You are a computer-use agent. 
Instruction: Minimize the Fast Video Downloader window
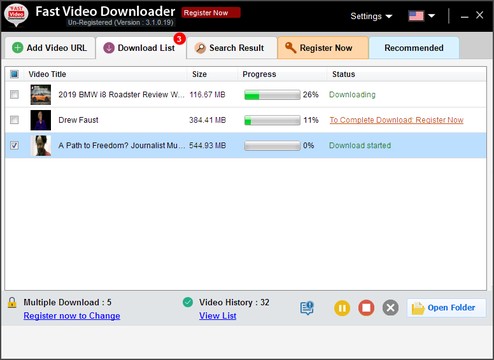pyautogui.click(x=465, y=16)
